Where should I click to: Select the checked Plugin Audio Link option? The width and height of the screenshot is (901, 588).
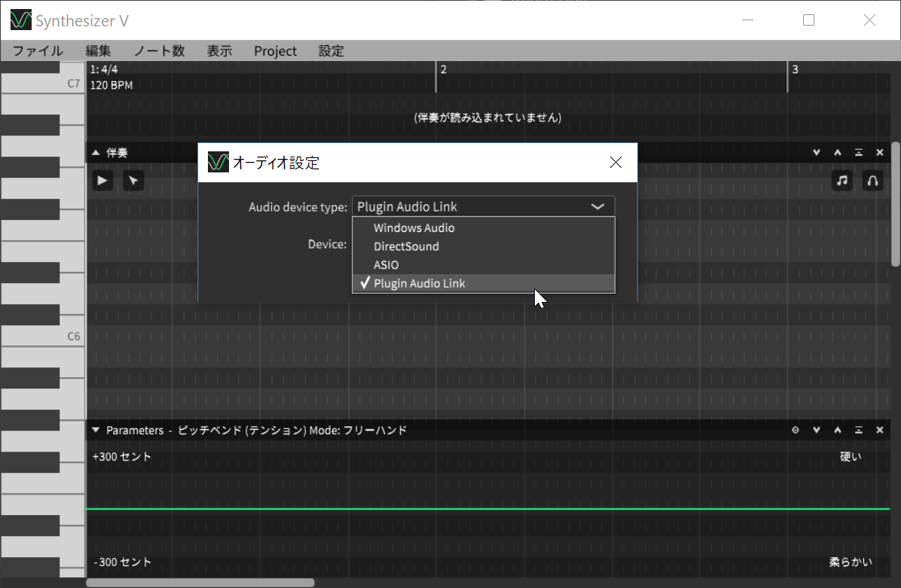pos(483,283)
